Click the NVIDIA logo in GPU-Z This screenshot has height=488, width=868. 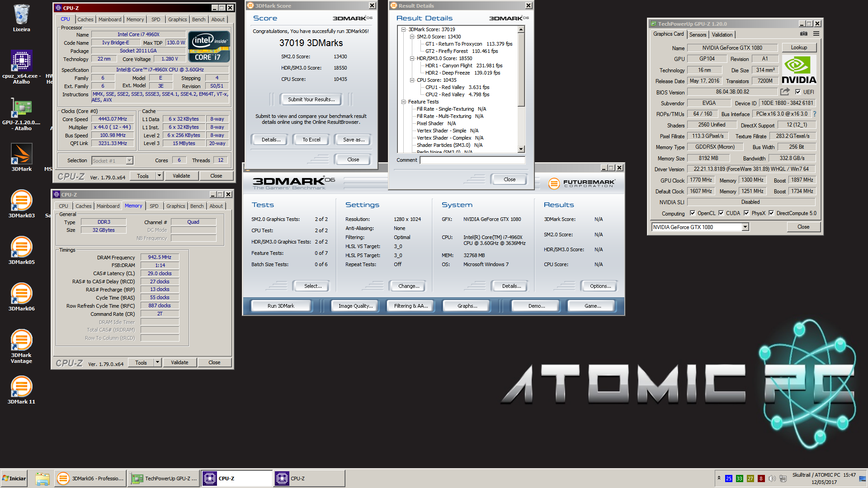[799, 70]
